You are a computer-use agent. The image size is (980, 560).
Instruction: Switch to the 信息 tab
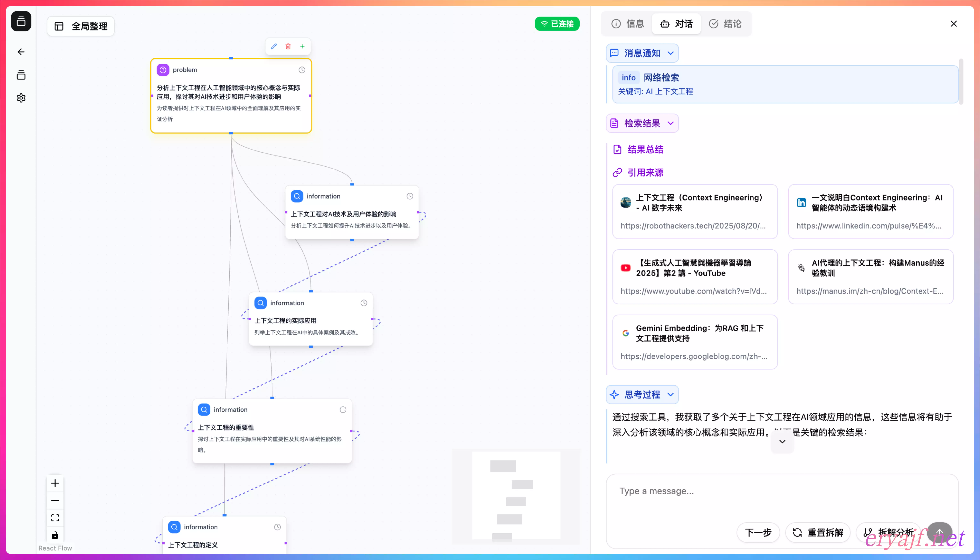click(x=628, y=24)
